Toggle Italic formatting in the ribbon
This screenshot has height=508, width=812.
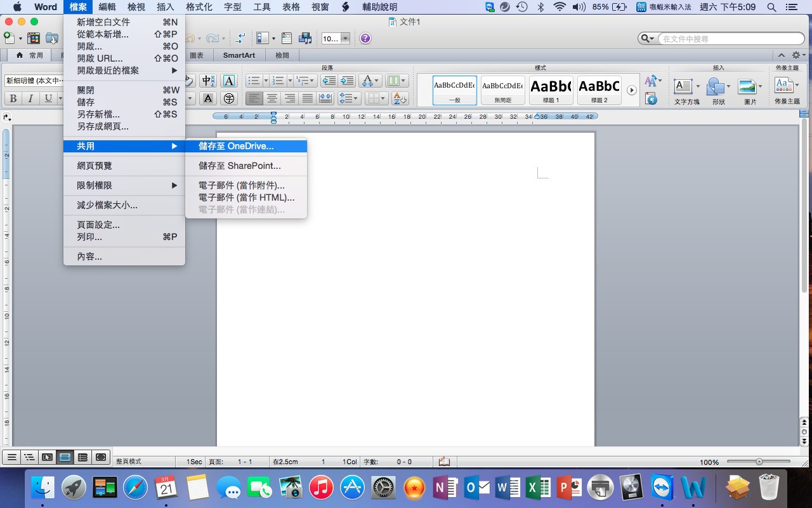30,98
